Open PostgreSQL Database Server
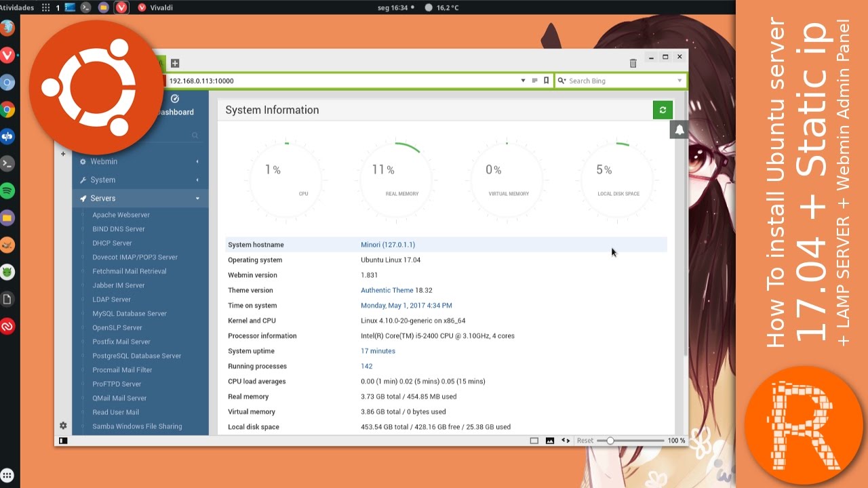The width and height of the screenshot is (868, 488). pos(137,356)
